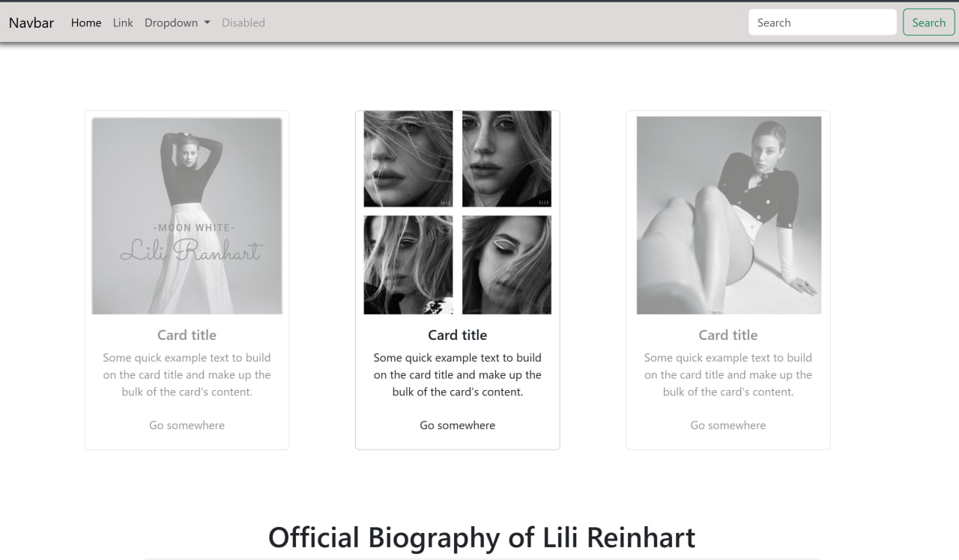The width and height of the screenshot is (959, 560).
Task: Click the Navbar brand logo text
Action: [x=31, y=22]
